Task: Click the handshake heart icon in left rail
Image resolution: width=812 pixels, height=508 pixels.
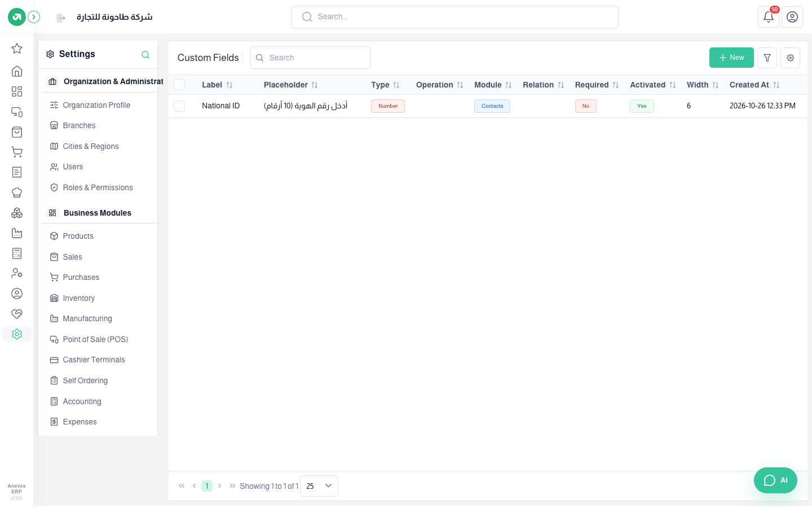Action: (17, 314)
